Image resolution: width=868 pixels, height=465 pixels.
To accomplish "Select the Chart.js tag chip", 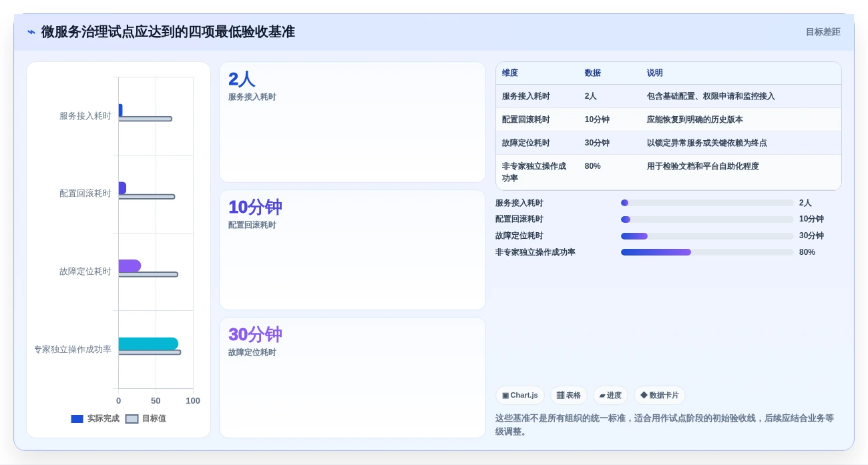I will (519, 396).
